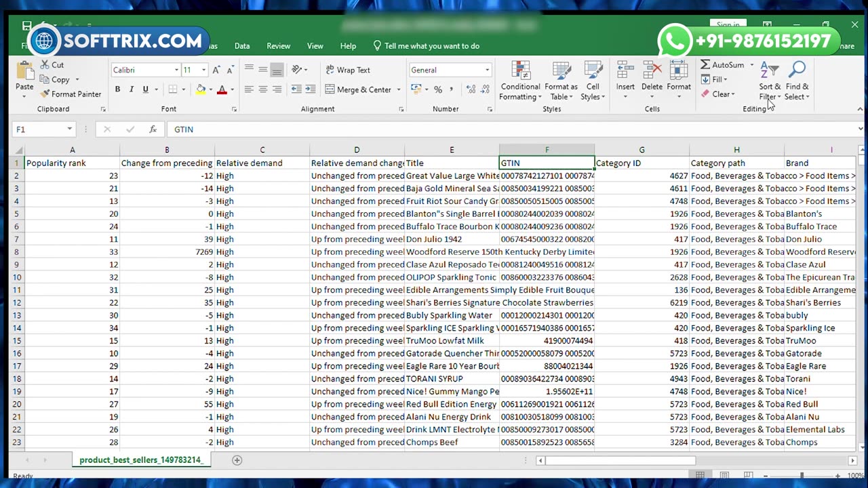
Task: Click the Category path header cell
Action: [736, 163]
